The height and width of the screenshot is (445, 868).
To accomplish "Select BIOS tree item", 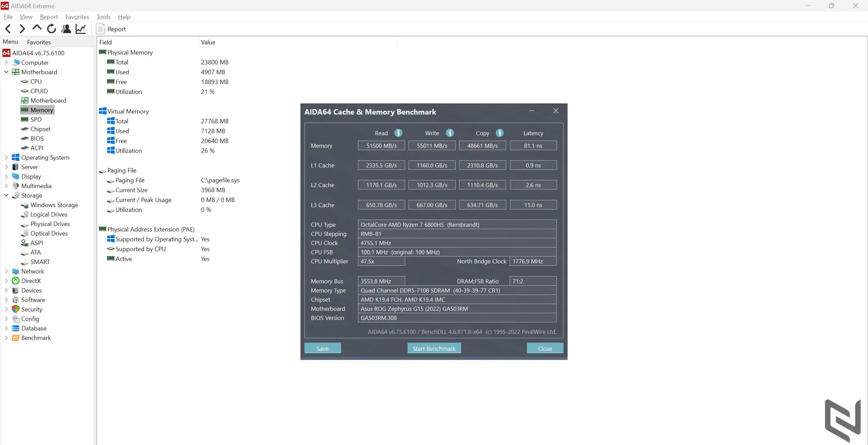I will click(x=37, y=139).
